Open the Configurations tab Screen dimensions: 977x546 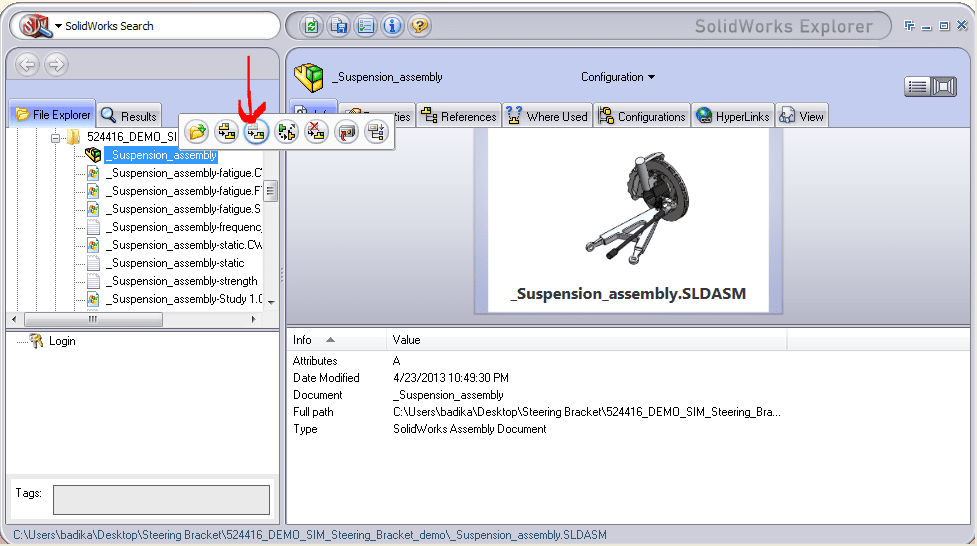642,116
